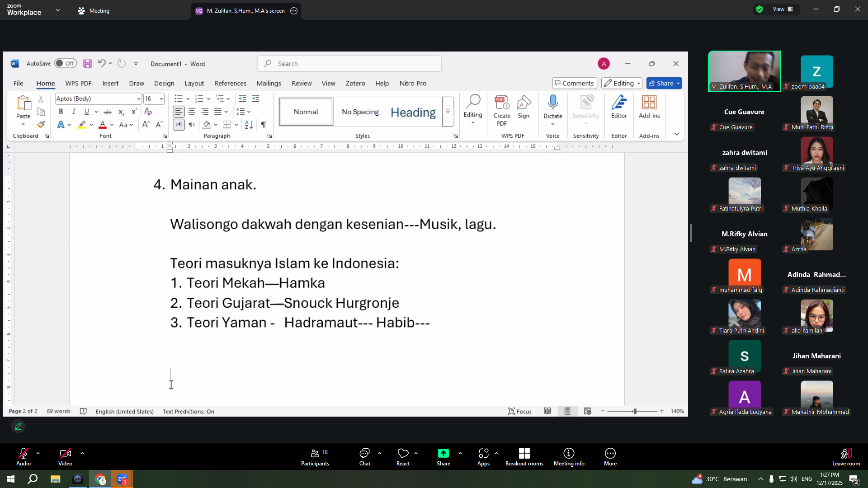Viewport: 868px width, 488px height.
Task: Apply Strikethrough formatting
Action: [107, 112]
